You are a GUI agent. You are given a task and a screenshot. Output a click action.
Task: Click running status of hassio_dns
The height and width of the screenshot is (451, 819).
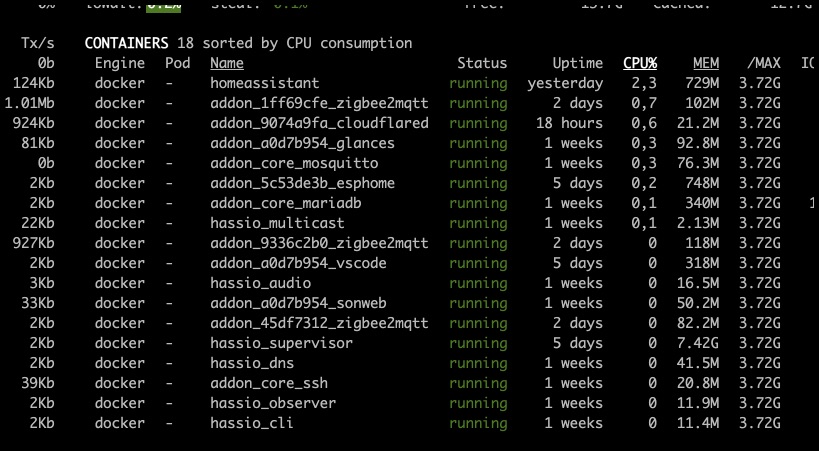pos(478,363)
